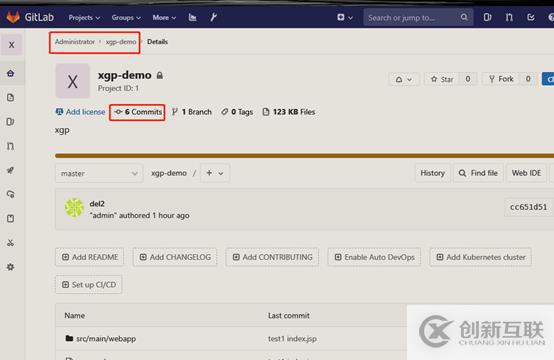Focus the Search or jump to field
Screen dimensions: 554x360
[418, 18]
